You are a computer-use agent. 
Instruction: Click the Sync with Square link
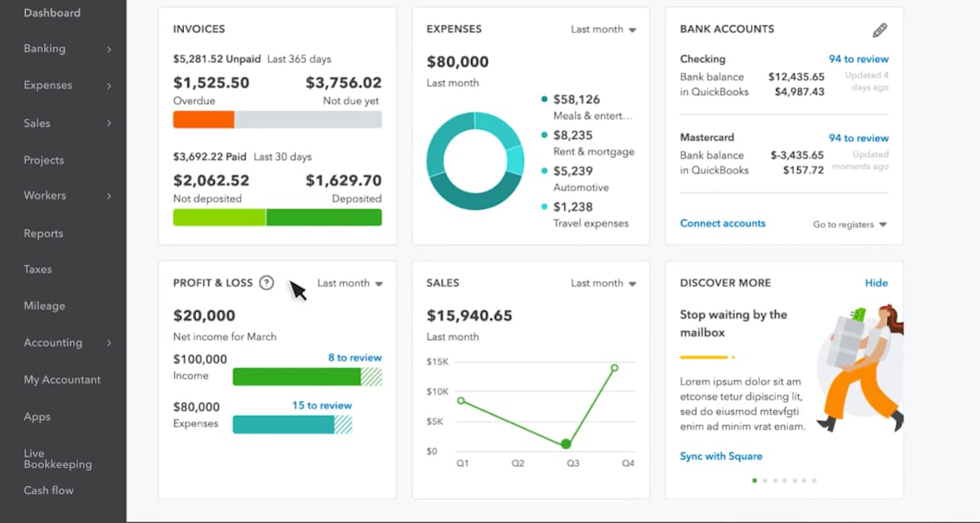pos(720,456)
